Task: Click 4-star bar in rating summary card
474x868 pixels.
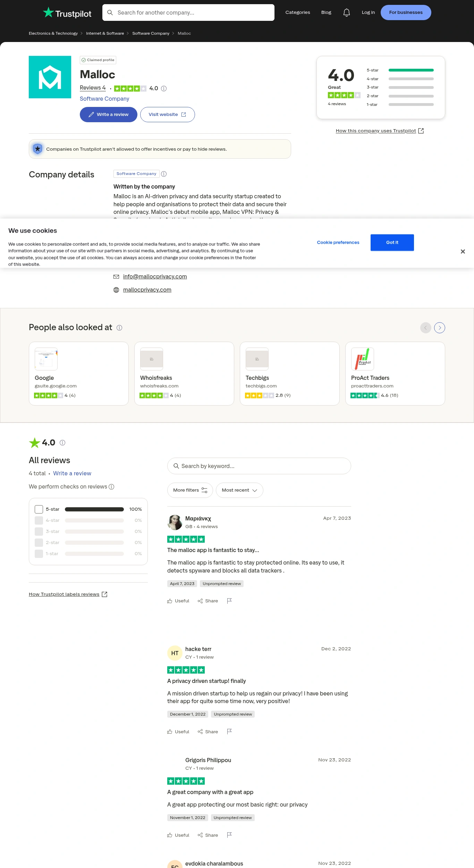Action: click(411, 79)
